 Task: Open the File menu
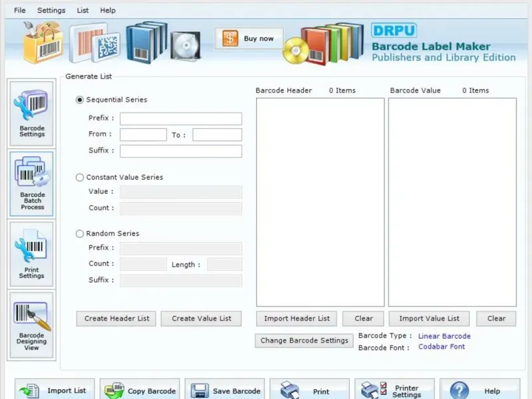click(20, 11)
